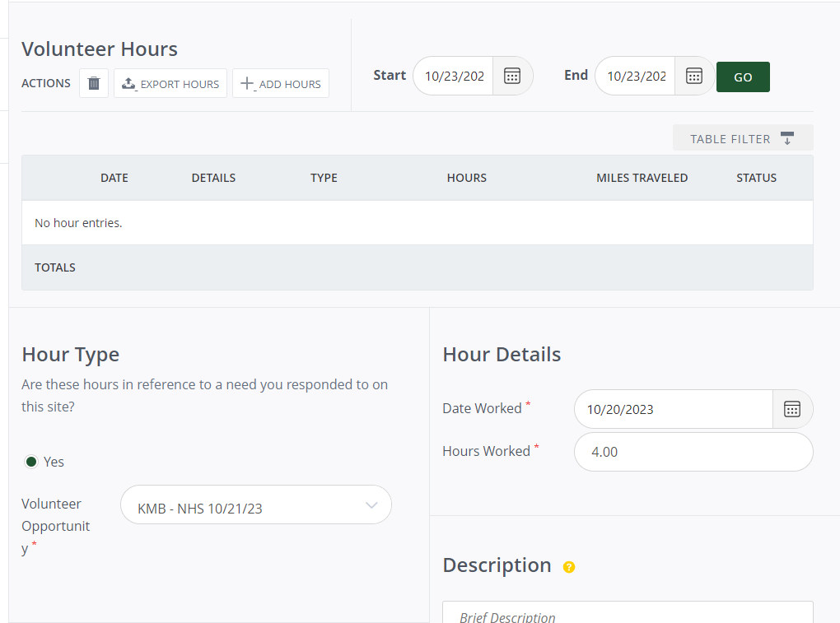Click into the Start date field
Screen dimensions: 840x623
tap(454, 76)
